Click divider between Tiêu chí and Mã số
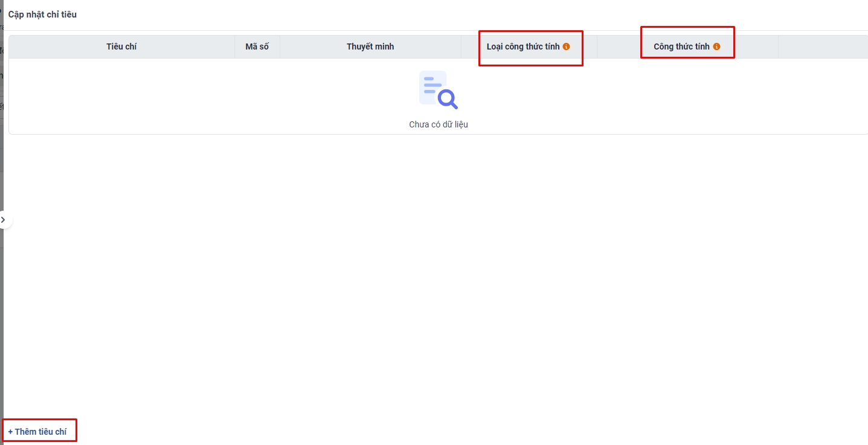 [234, 46]
